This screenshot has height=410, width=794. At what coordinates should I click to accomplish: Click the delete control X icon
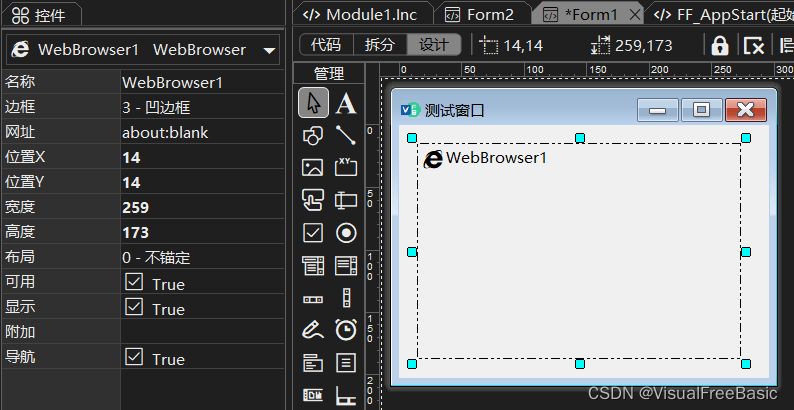pyautogui.click(x=753, y=46)
